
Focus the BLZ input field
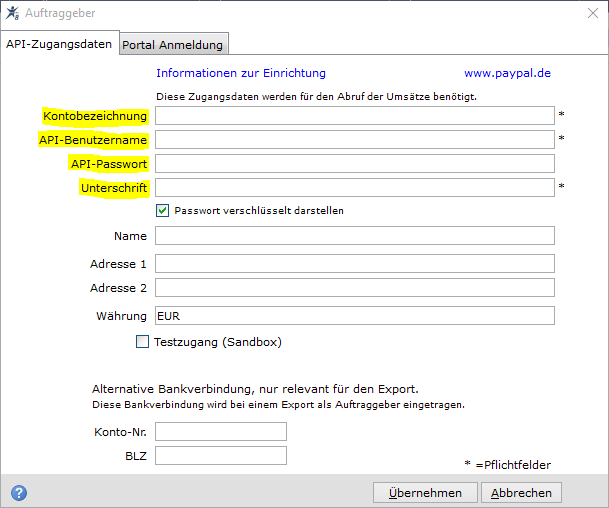tap(221, 455)
